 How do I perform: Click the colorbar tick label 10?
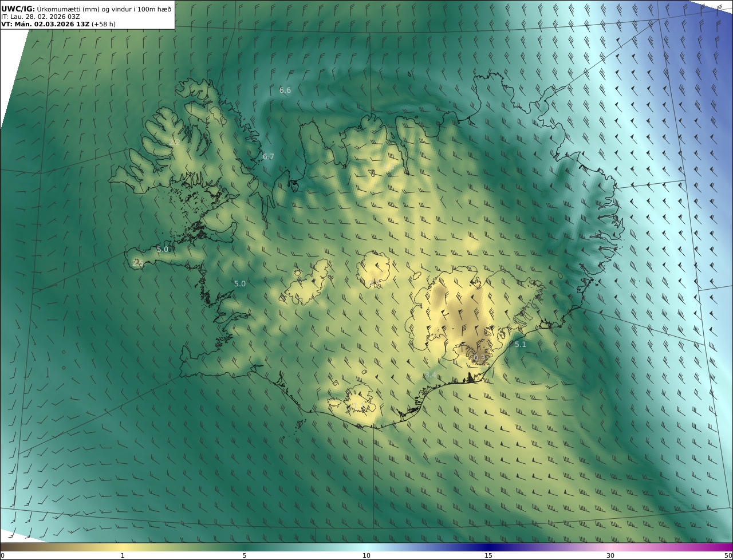pyautogui.click(x=366, y=556)
